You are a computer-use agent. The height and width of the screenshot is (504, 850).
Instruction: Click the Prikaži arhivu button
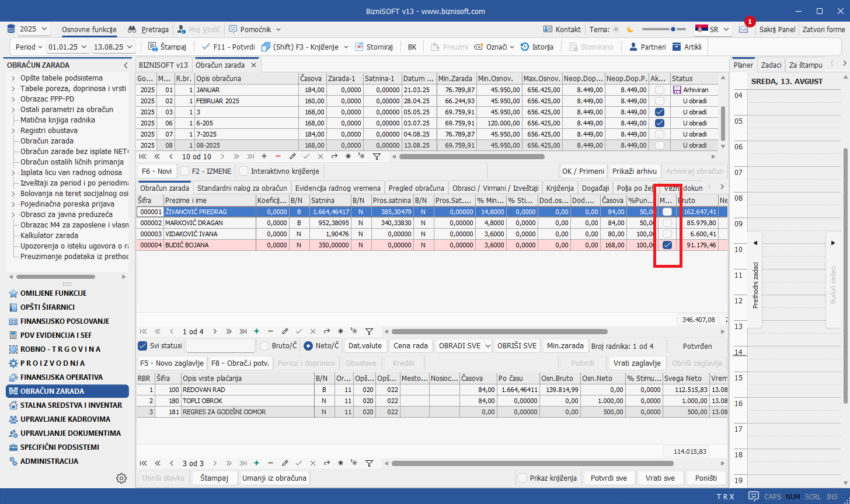pos(635,171)
